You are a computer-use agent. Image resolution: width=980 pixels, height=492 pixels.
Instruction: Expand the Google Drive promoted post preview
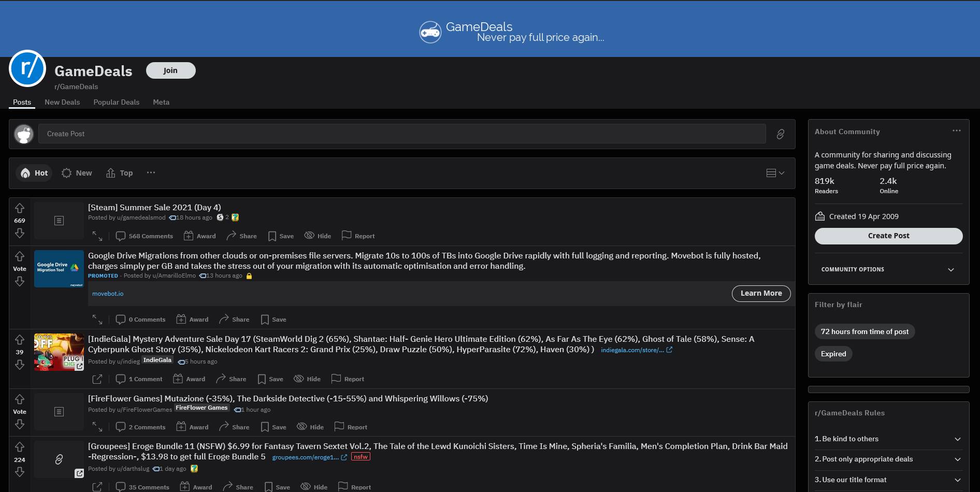point(97,320)
